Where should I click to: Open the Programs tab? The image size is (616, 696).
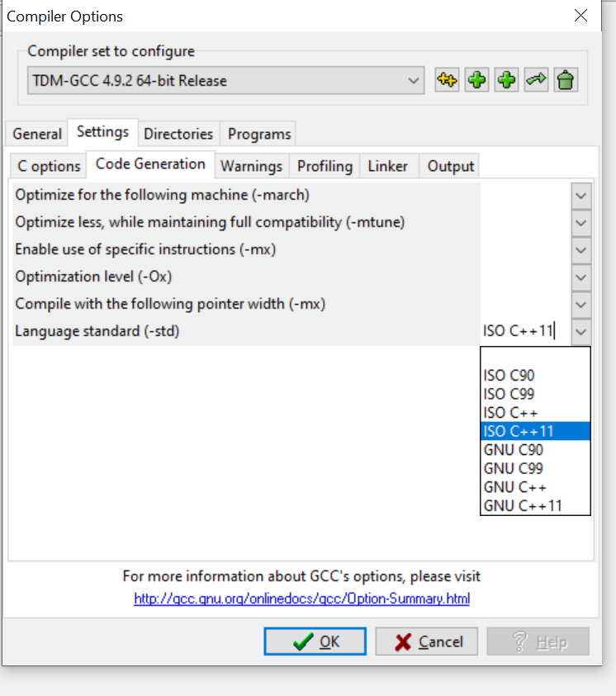pyautogui.click(x=259, y=134)
